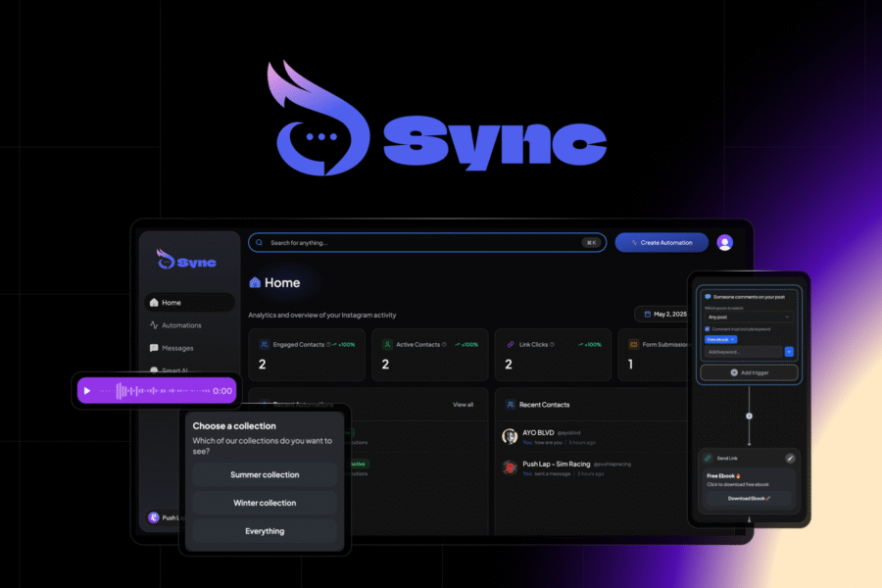This screenshot has width=882, height=588.
Task: Toggle 'Comment must include keyword' checkbox
Action: (707, 328)
